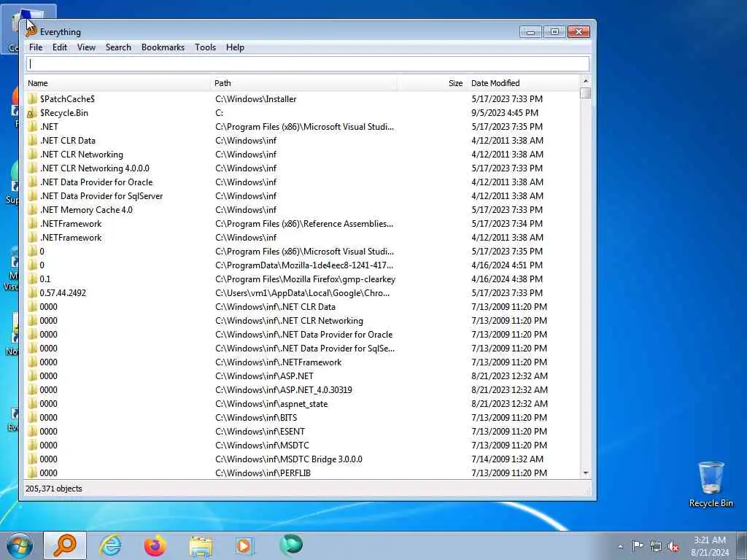
Task: Show hidden tray icons arrow
Action: tap(620, 546)
